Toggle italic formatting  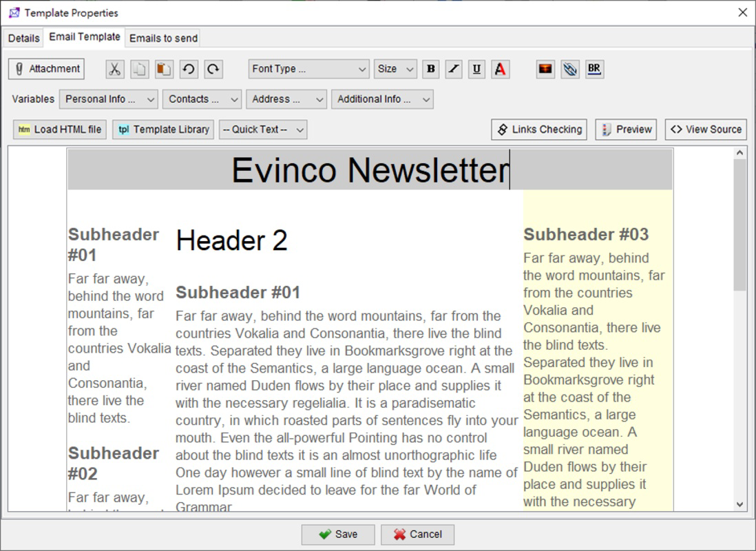(x=454, y=69)
